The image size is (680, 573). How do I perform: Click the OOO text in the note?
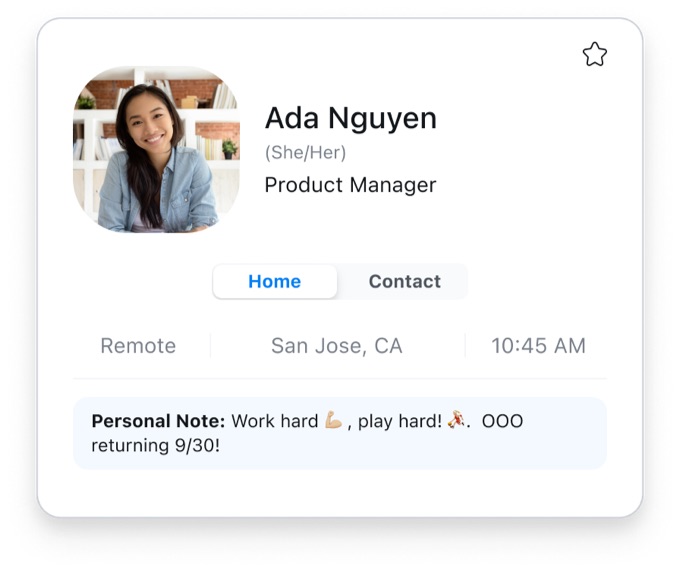[x=502, y=421]
